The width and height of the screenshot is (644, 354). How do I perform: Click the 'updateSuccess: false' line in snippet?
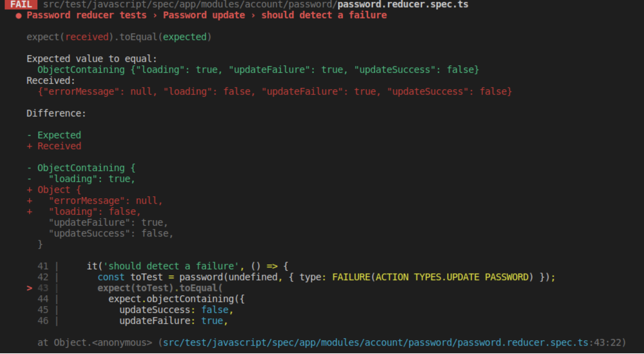point(176,310)
